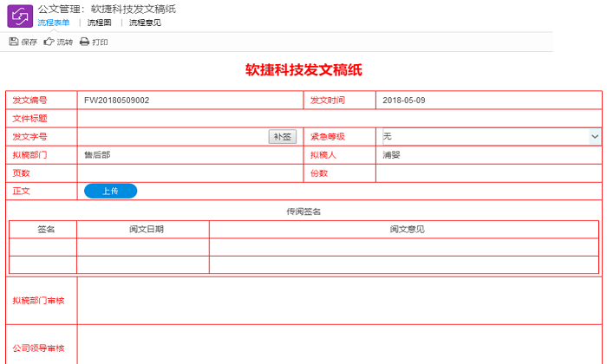Click the 文件标题 input field
The image size is (607, 364).
(x=340, y=119)
